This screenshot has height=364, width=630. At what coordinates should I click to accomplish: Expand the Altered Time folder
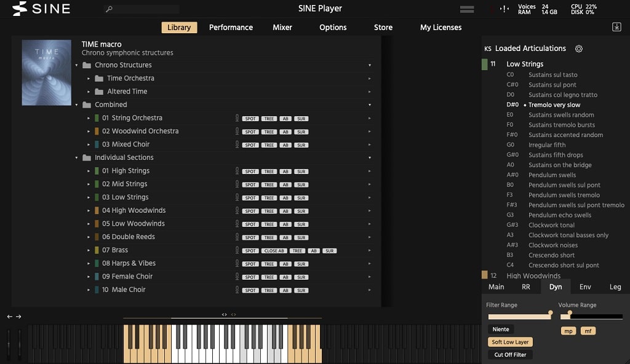[89, 92]
